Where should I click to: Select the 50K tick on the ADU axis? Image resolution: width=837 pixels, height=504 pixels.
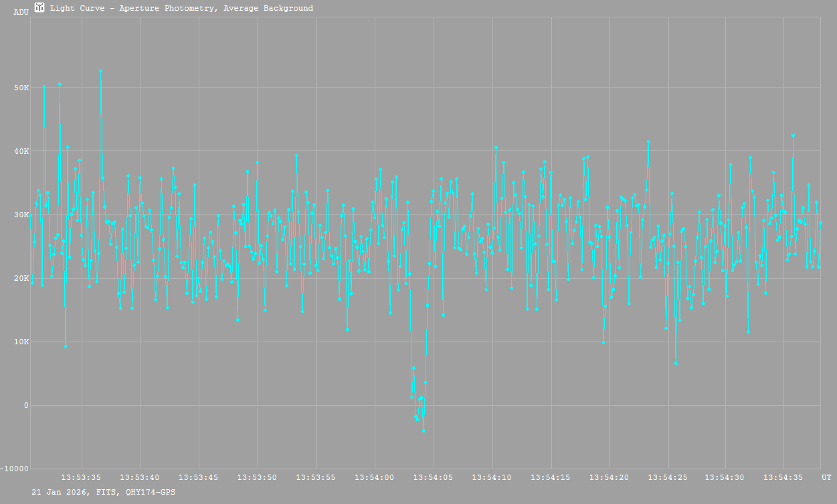(x=21, y=88)
